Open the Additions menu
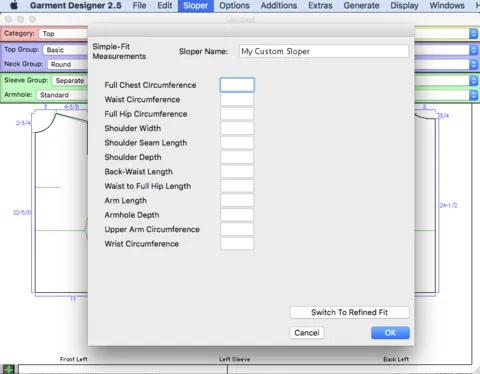 (x=279, y=5)
